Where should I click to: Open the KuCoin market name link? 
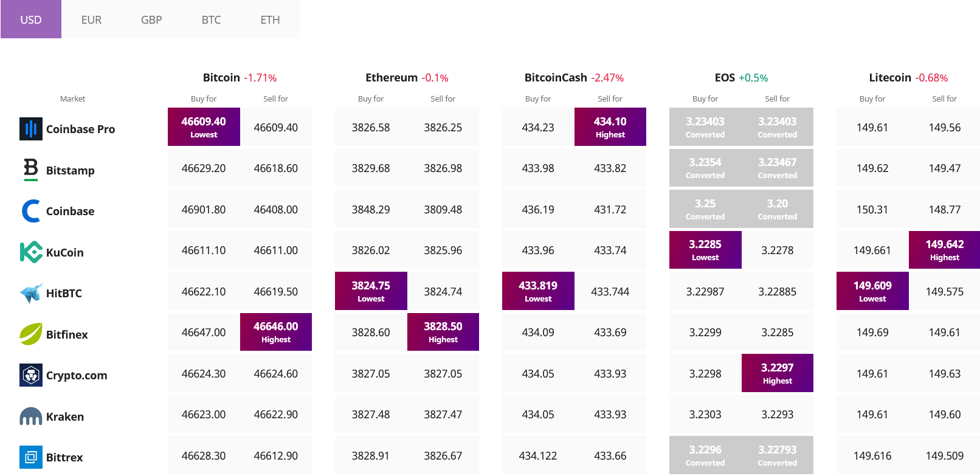tap(64, 252)
